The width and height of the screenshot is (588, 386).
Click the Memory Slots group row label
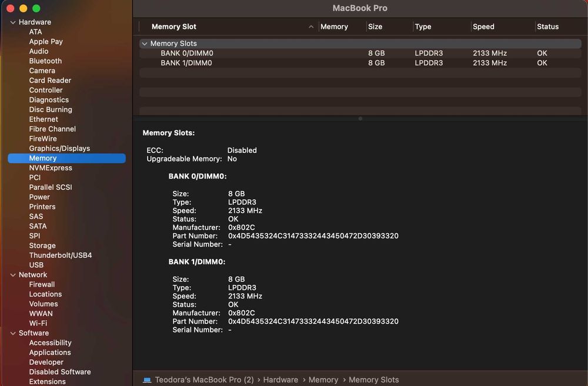[173, 44]
